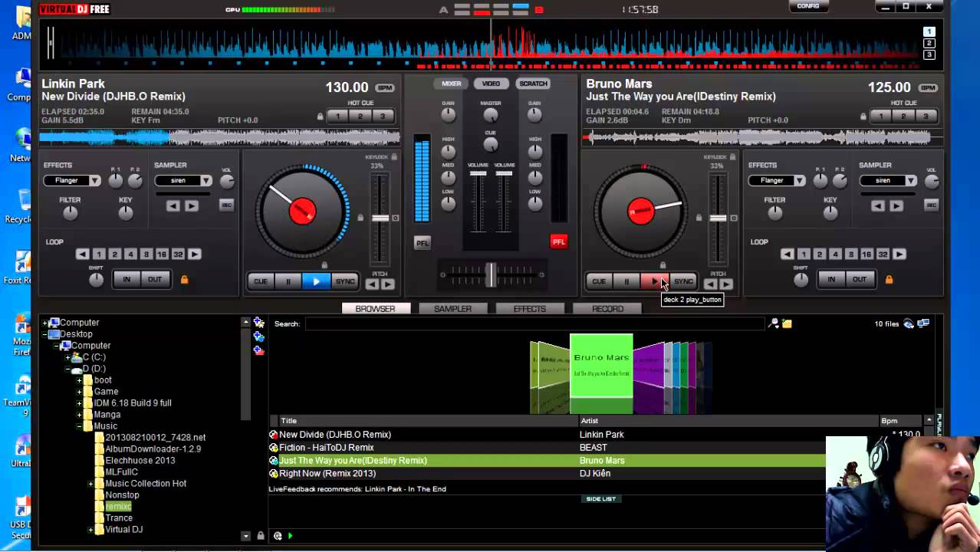Viewport: 980px width, 552px height.
Task: Open deck 2 siren sampler dropdown
Action: (888, 180)
